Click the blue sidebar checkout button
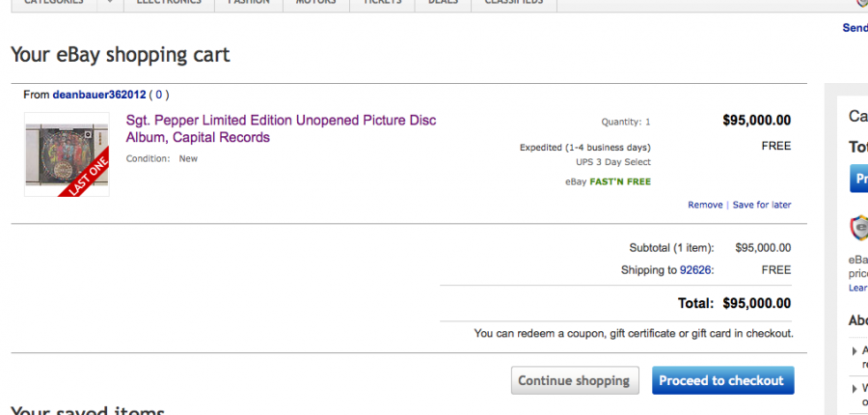 pyautogui.click(x=858, y=179)
